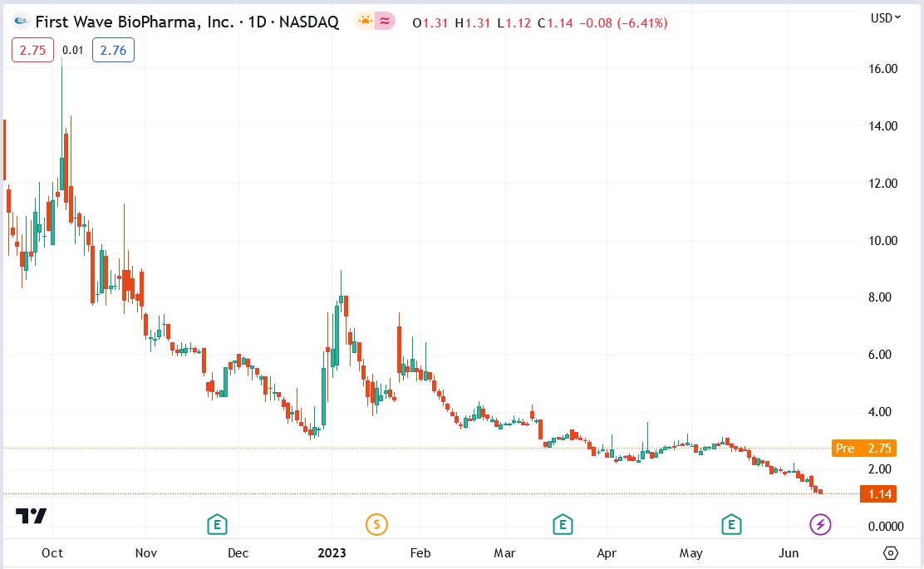Image resolution: width=924 pixels, height=569 pixels.
Task: Select the First Wave BioPharma, Inc. title
Action: tap(133, 22)
